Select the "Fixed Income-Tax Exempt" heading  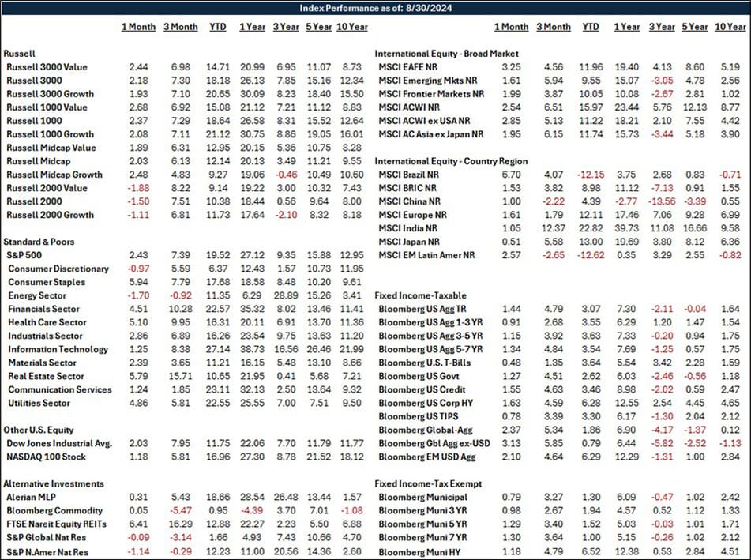pyautogui.click(x=428, y=483)
